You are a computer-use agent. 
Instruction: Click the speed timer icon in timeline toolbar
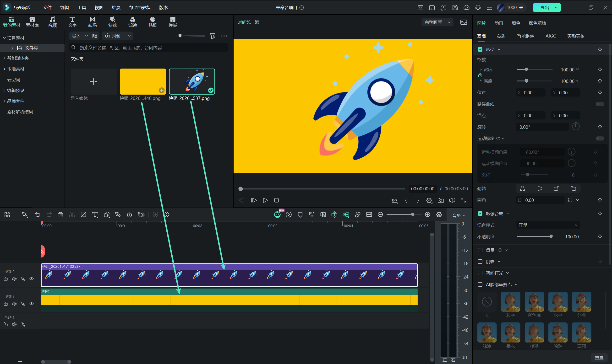129,215
